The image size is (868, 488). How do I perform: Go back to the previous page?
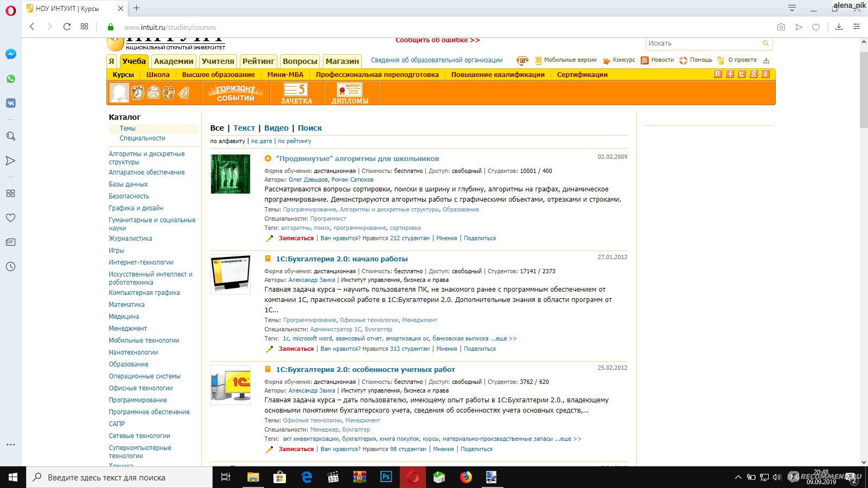click(x=32, y=27)
